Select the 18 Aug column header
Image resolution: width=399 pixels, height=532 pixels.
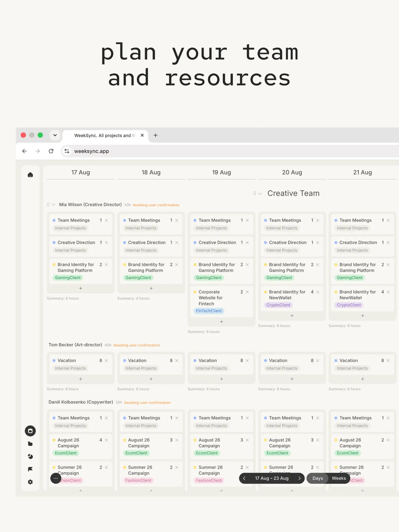tap(151, 172)
